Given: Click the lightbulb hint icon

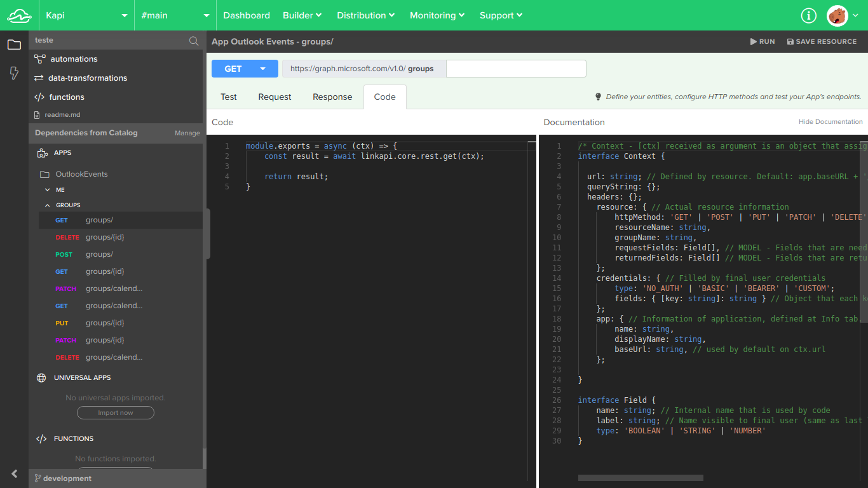Looking at the screenshot, I should tap(598, 97).
